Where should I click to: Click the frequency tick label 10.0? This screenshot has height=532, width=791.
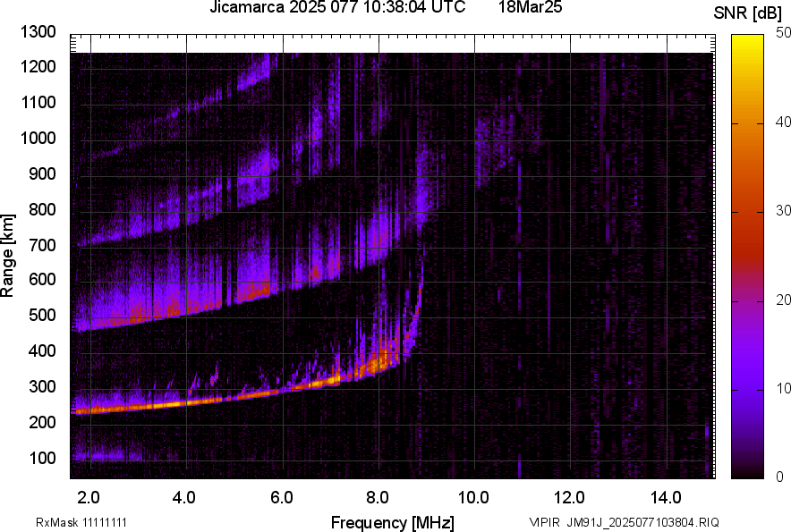click(x=473, y=498)
